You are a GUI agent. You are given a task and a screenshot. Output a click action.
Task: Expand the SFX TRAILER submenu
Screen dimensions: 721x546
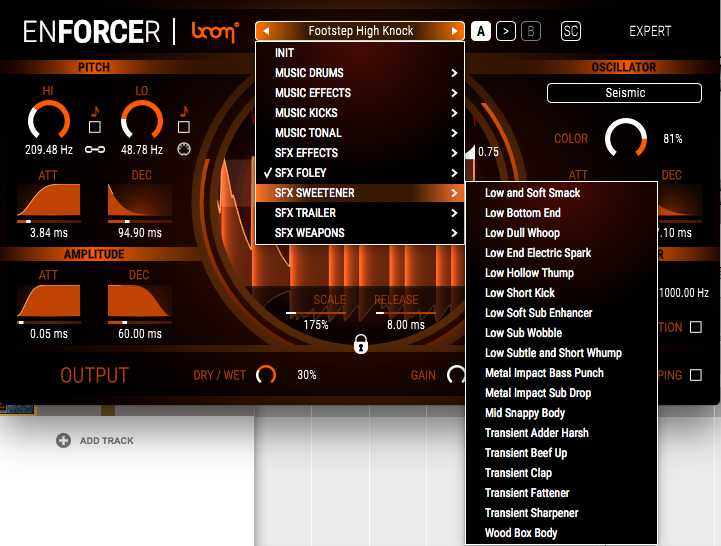(x=360, y=213)
